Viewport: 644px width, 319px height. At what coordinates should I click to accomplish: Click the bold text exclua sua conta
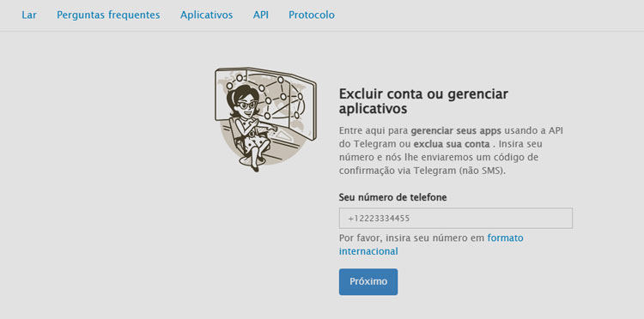pyautogui.click(x=452, y=144)
